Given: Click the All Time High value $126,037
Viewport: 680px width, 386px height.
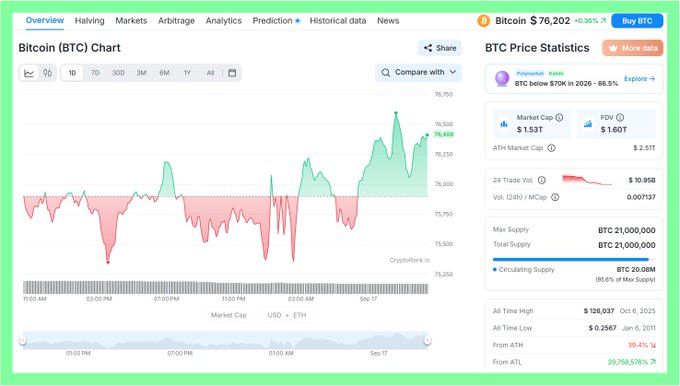Looking at the screenshot, I should pos(599,311).
